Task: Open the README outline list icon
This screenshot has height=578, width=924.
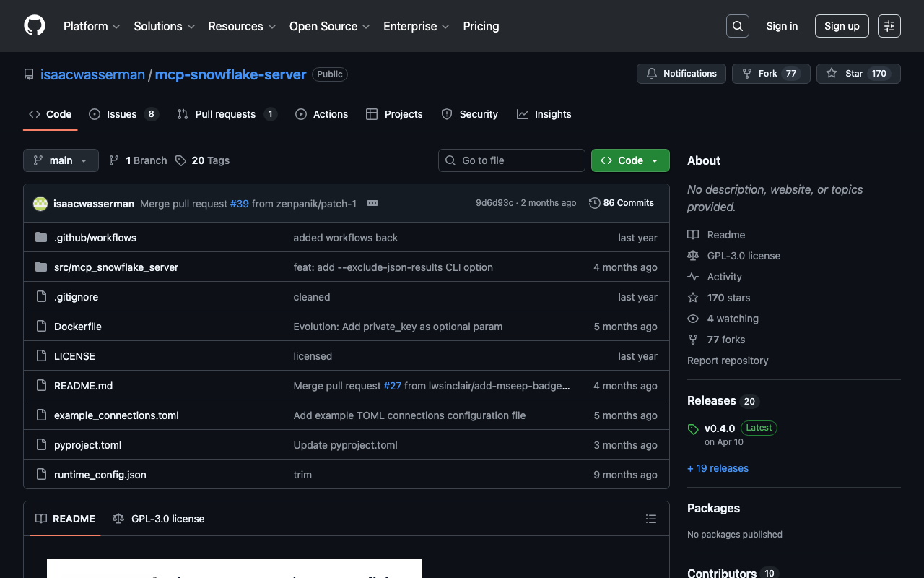Action: 650,519
